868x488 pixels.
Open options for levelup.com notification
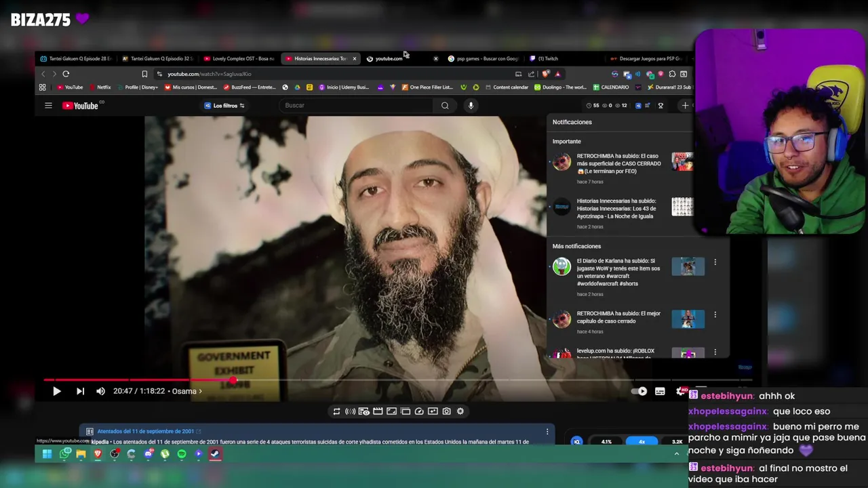pyautogui.click(x=715, y=352)
